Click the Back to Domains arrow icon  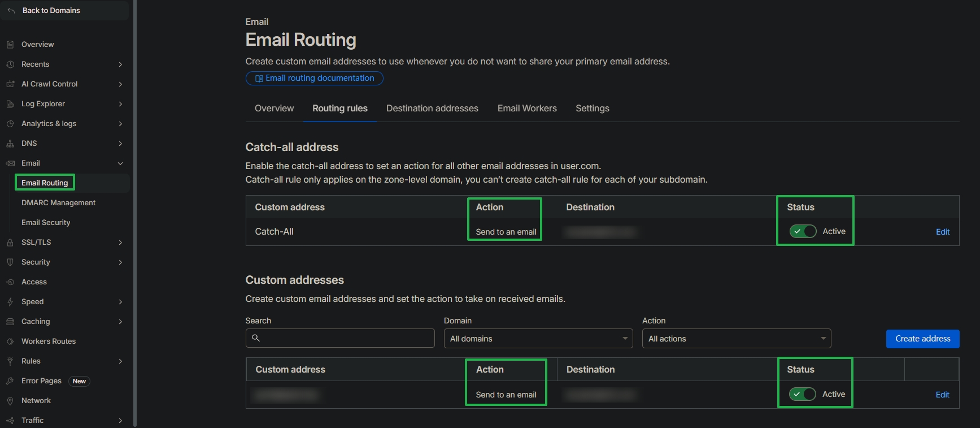pos(11,11)
